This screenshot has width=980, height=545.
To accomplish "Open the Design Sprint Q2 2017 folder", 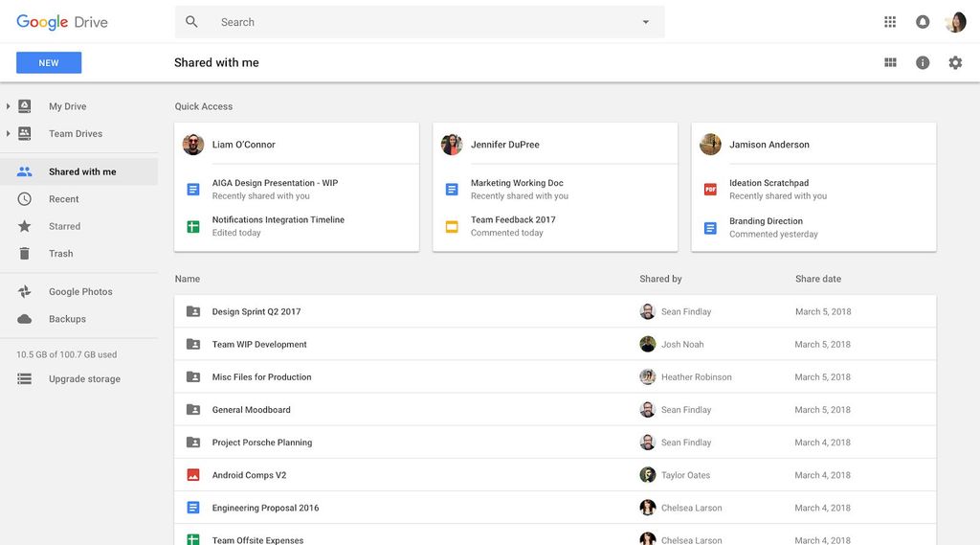I will click(256, 311).
